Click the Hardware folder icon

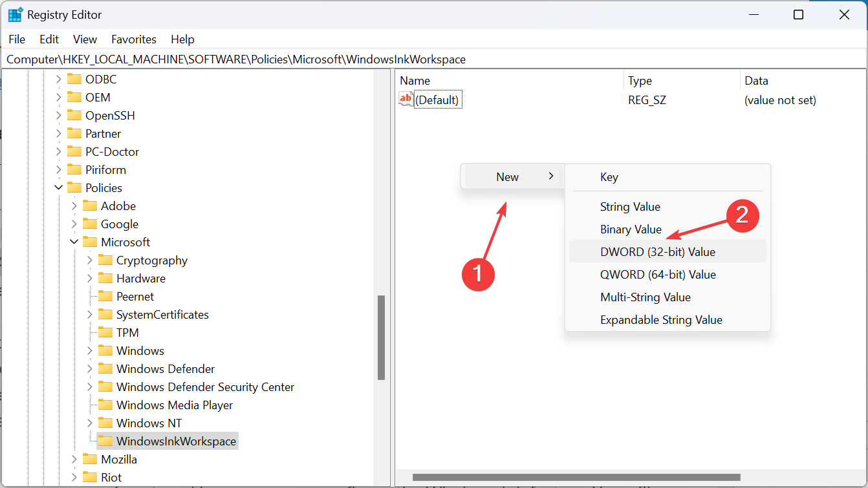(105, 279)
